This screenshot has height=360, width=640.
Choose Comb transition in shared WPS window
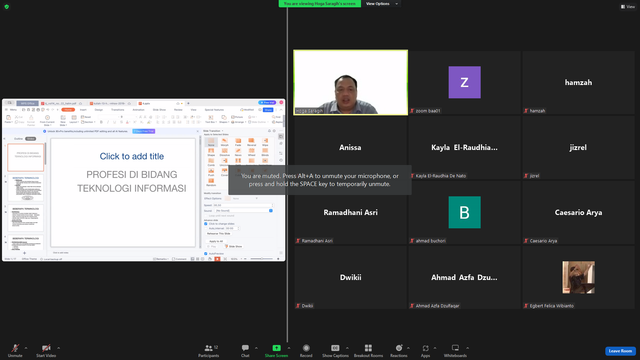coord(211,162)
